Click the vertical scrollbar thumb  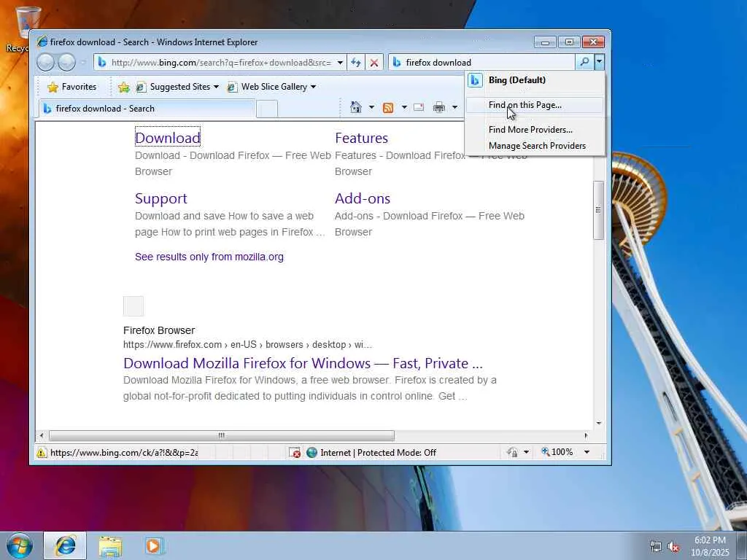click(598, 209)
